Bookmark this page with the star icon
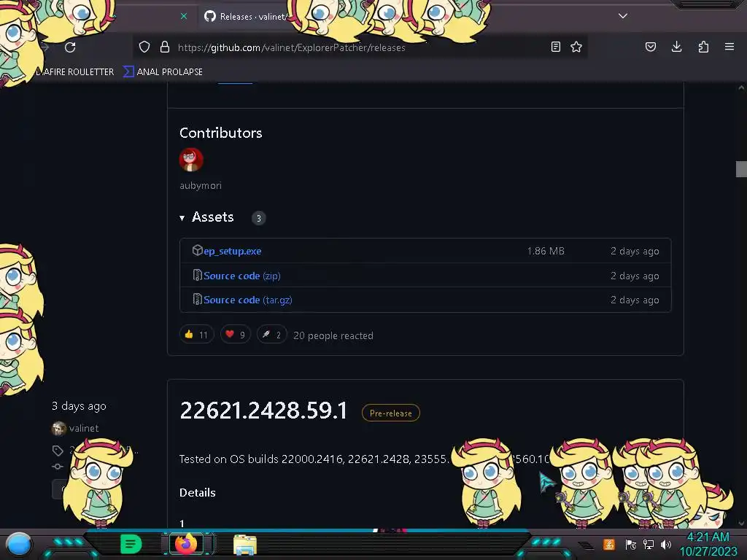Image resolution: width=747 pixels, height=560 pixels. click(x=576, y=47)
